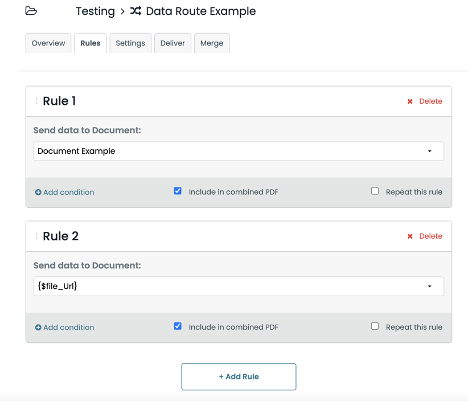Click the red X icon for Rule 1
Viewport: 468px width, 401px height.
coord(410,101)
